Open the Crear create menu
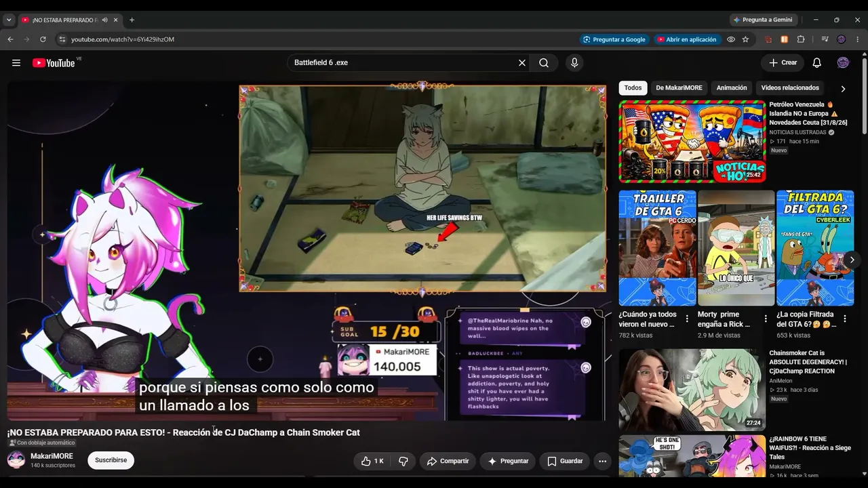The image size is (868, 488). coord(783,63)
